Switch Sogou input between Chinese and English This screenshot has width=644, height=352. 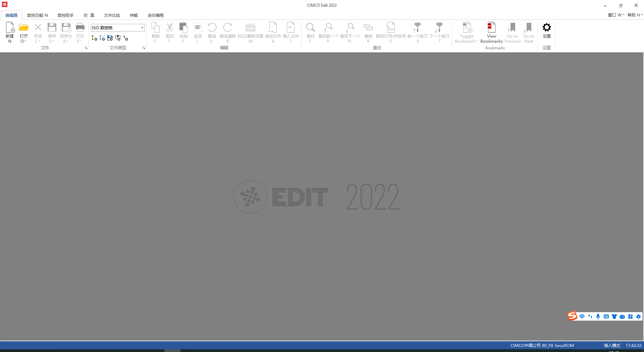(x=582, y=316)
